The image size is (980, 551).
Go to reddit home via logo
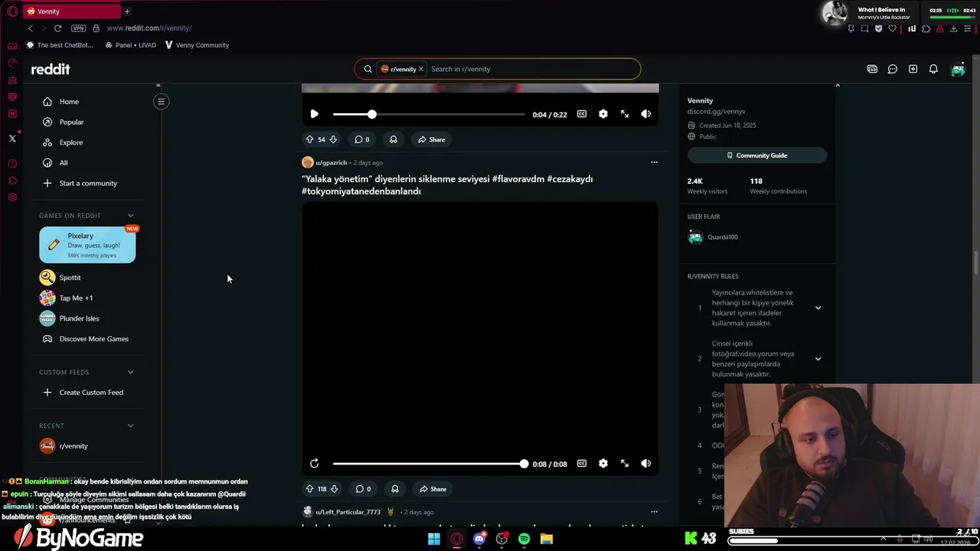51,69
